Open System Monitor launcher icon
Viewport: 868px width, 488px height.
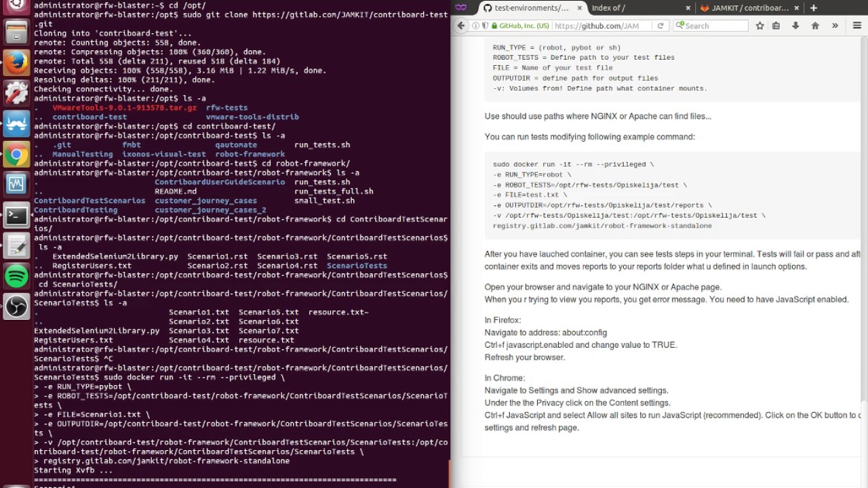point(16,184)
